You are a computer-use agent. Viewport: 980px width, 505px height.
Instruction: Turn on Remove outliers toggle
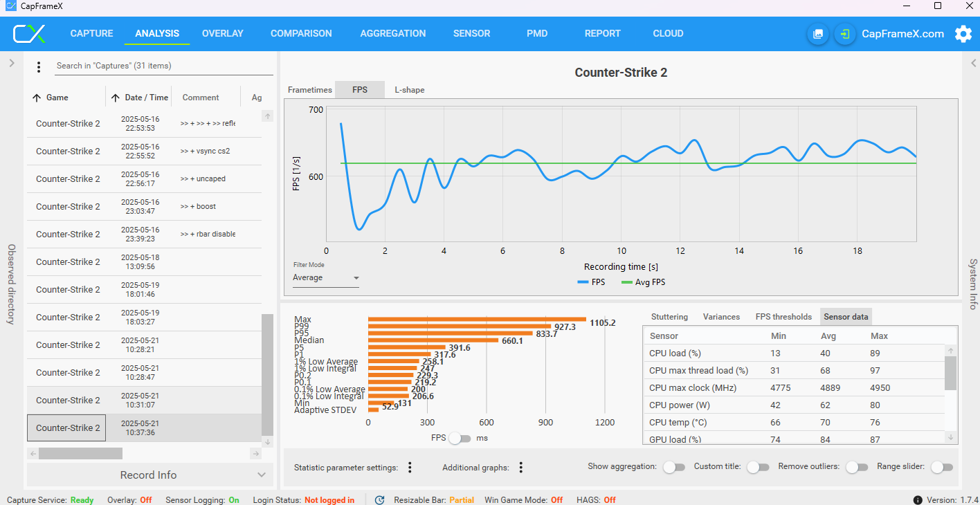[856, 467]
